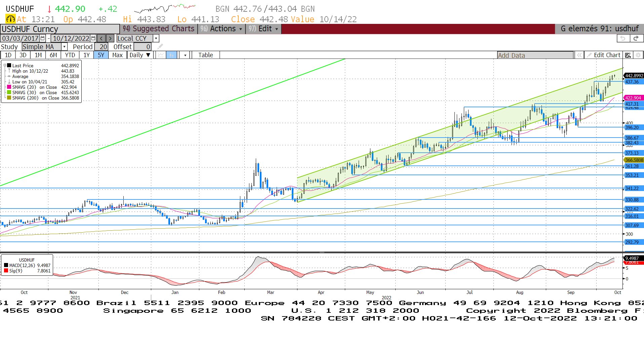Click the G elemzés 91: usdhuf label
644x337 pixels.
point(600,29)
